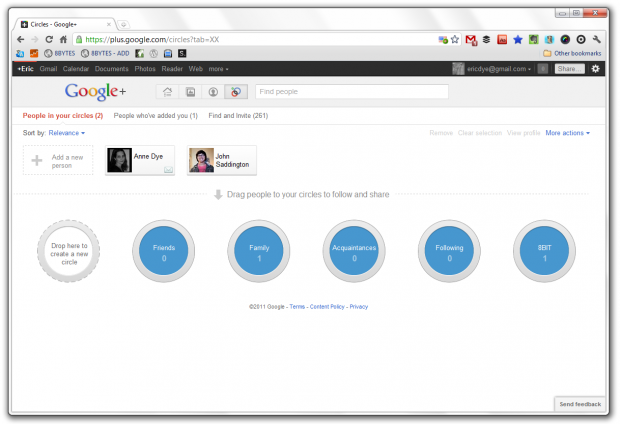
Task: Click the Google+ logo
Action: click(x=96, y=92)
